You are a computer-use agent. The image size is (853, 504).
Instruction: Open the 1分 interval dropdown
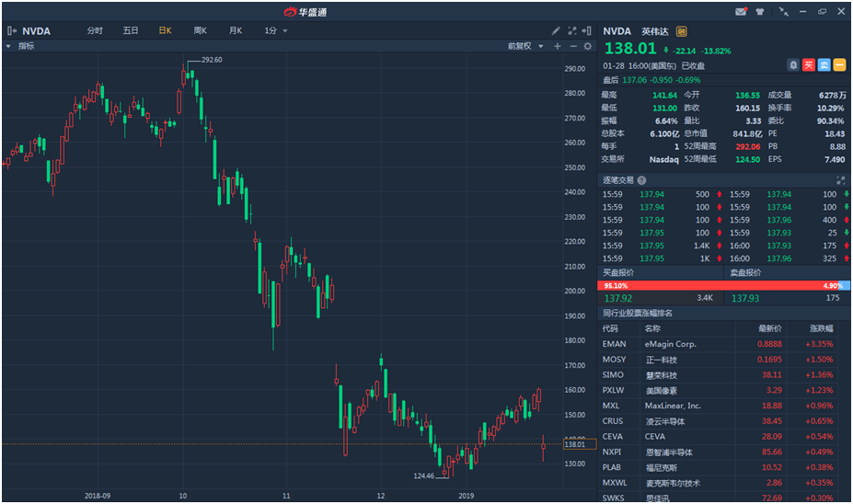point(276,30)
